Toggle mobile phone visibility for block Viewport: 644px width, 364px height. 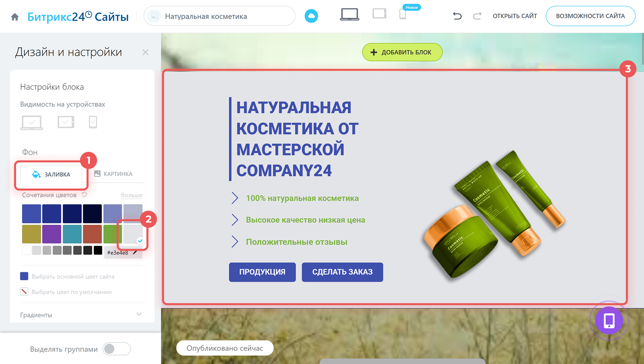93,122
